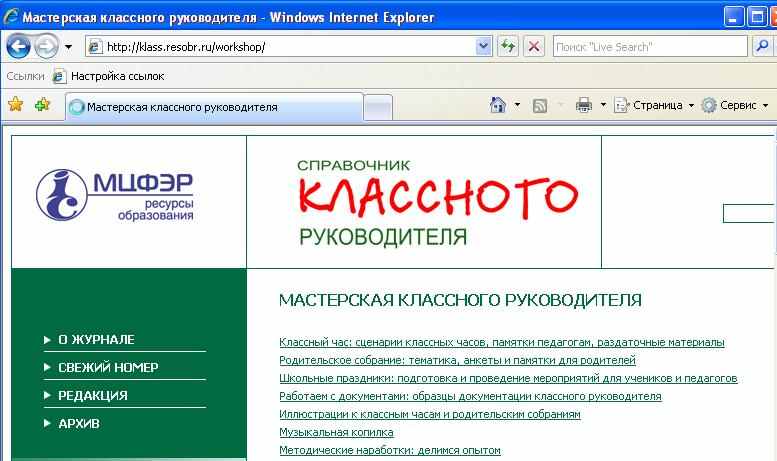Expand the address bar history dropdown
This screenshot has width=777, height=461.
[483, 47]
